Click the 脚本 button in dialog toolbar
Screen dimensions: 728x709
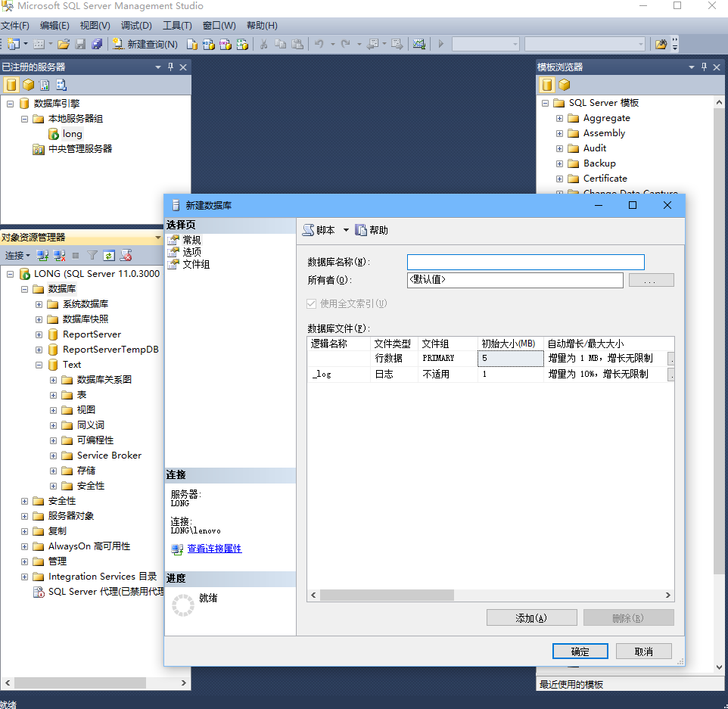(319, 230)
